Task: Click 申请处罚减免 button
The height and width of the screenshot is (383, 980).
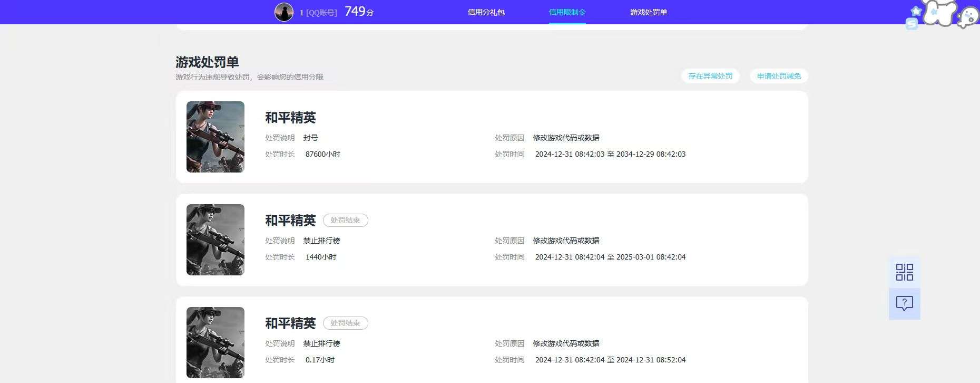Action: [779, 76]
